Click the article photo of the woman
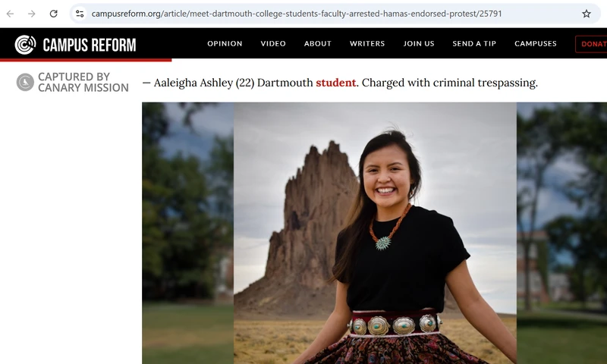Screen dimensions: 607x364 pos(375,233)
